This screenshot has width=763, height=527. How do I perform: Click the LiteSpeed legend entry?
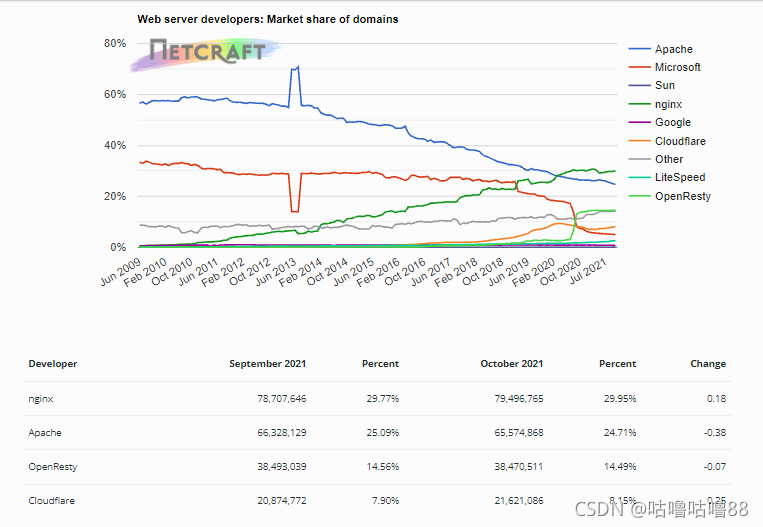point(666,178)
